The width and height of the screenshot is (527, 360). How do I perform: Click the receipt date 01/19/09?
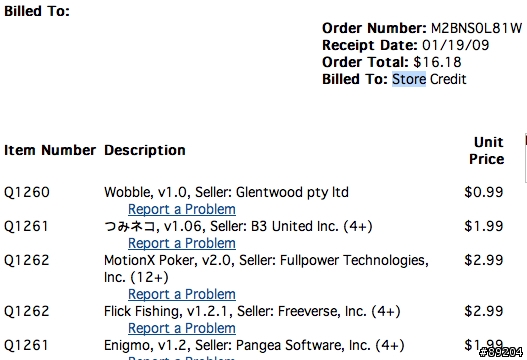(x=455, y=45)
